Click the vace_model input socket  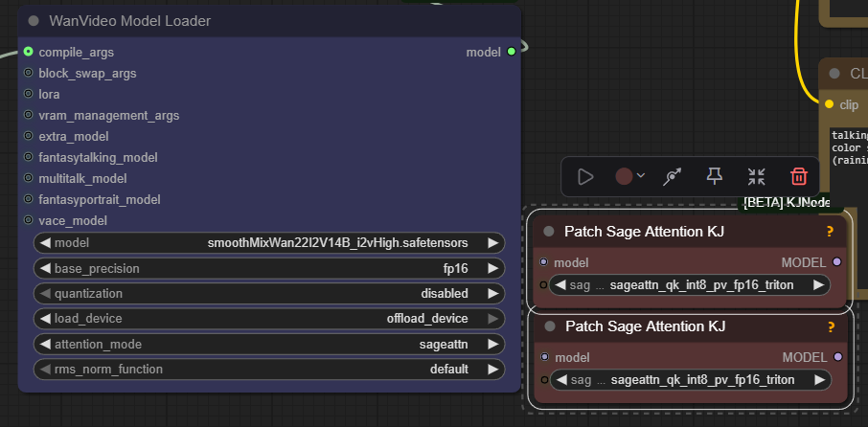pyautogui.click(x=28, y=220)
